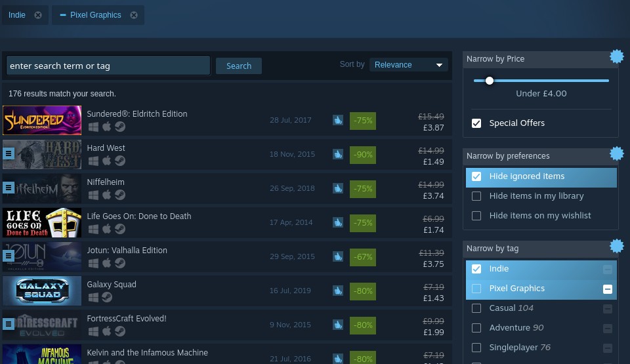The height and width of the screenshot is (364, 630).
Task: Click exclude minus button for Adventure tag
Action: 608,328
